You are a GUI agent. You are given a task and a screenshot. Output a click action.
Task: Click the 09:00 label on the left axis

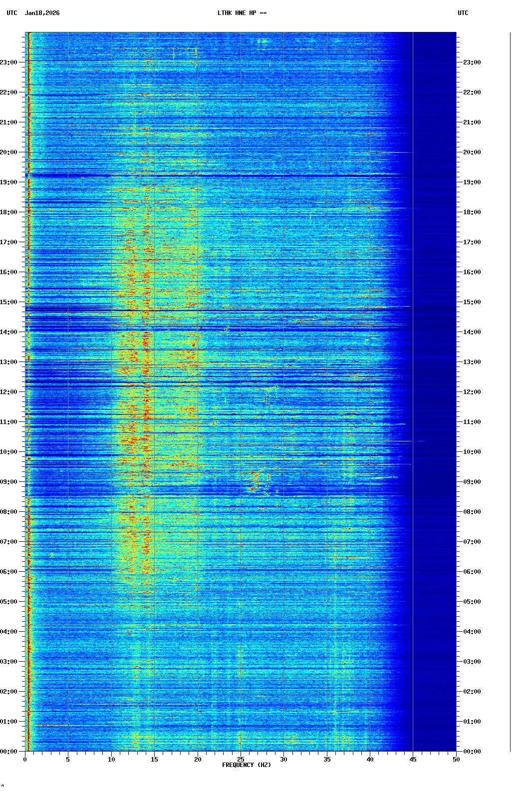click(x=9, y=482)
